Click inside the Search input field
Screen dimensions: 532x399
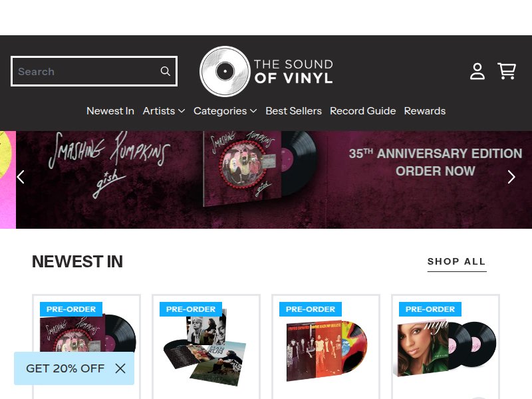[x=86, y=71]
